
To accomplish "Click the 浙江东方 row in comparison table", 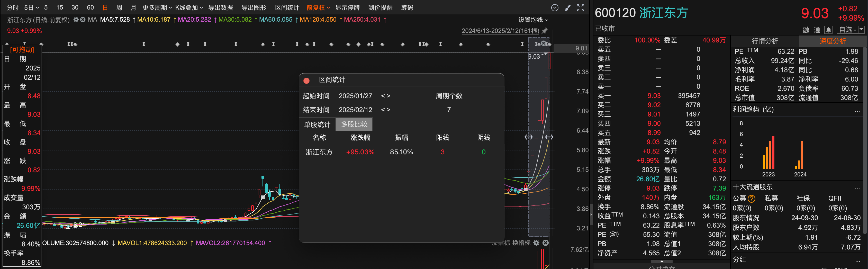I will [401, 152].
